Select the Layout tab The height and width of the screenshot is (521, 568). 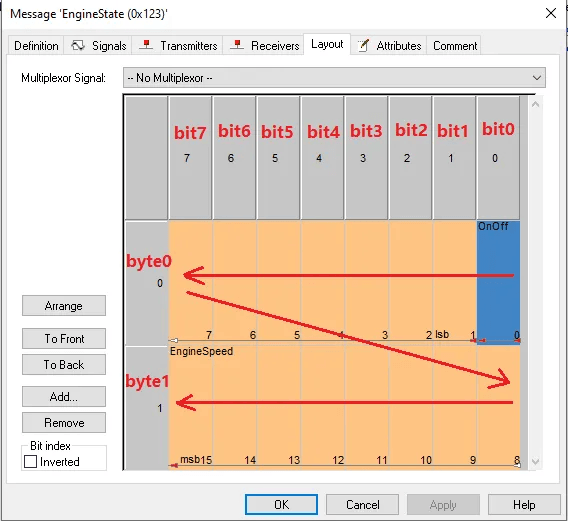coord(327,44)
